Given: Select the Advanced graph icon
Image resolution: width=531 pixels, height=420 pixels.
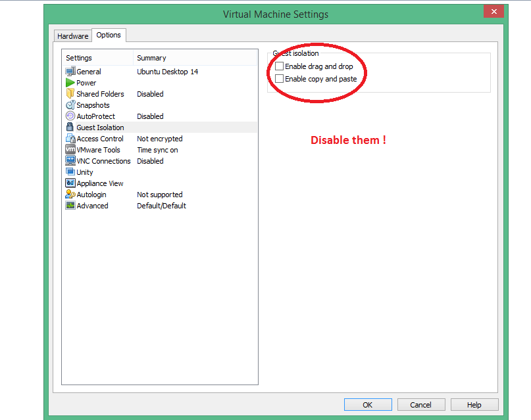Looking at the screenshot, I should (70, 205).
